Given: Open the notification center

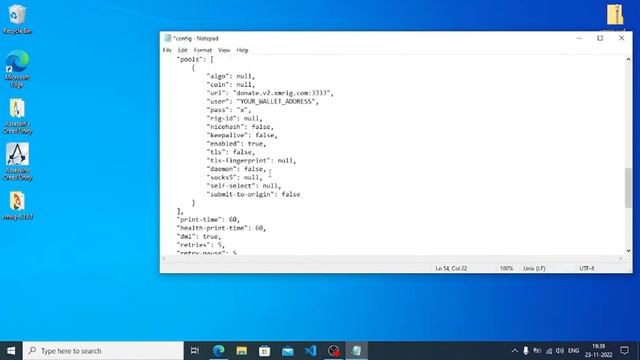Looking at the screenshot, I should [624, 351].
